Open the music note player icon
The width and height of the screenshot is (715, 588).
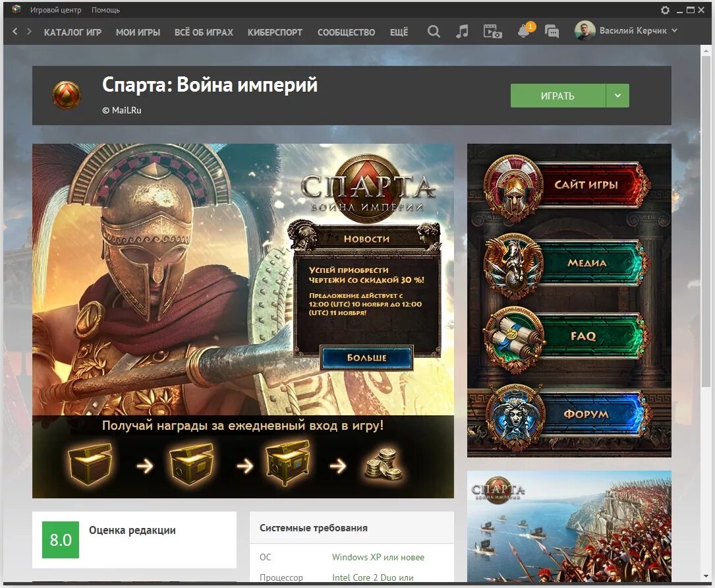[x=462, y=32]
